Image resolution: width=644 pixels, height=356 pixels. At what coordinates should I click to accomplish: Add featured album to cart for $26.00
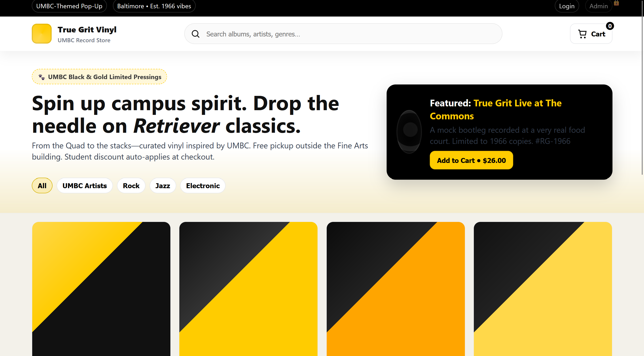471,160
